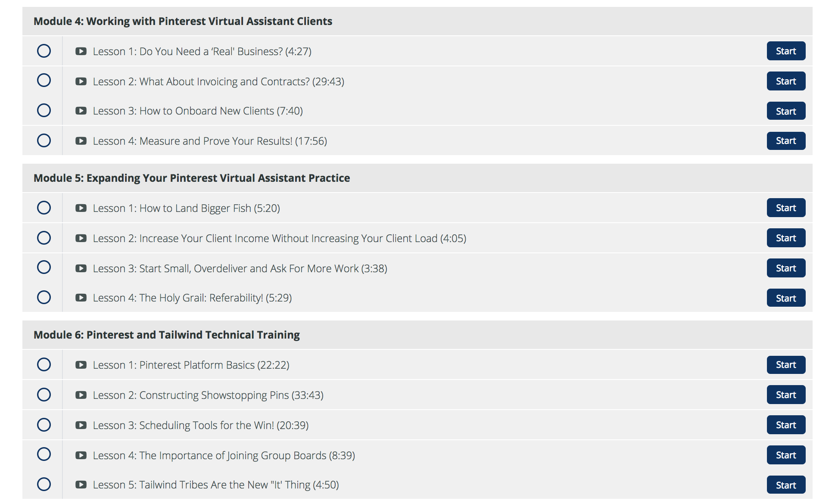Click video icon next to Holy Grail: Referability lesson

point(81,298)
